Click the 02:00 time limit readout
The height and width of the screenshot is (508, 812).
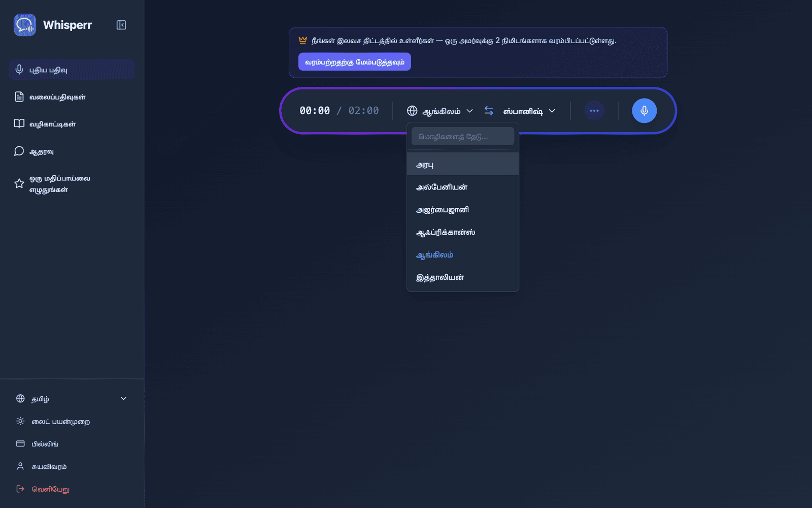[363, 111]
